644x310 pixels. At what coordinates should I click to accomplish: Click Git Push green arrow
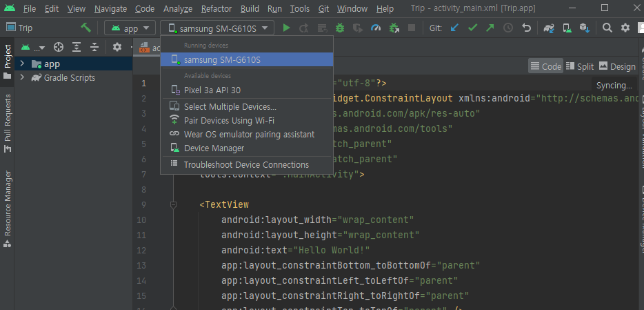pos(490,28)
